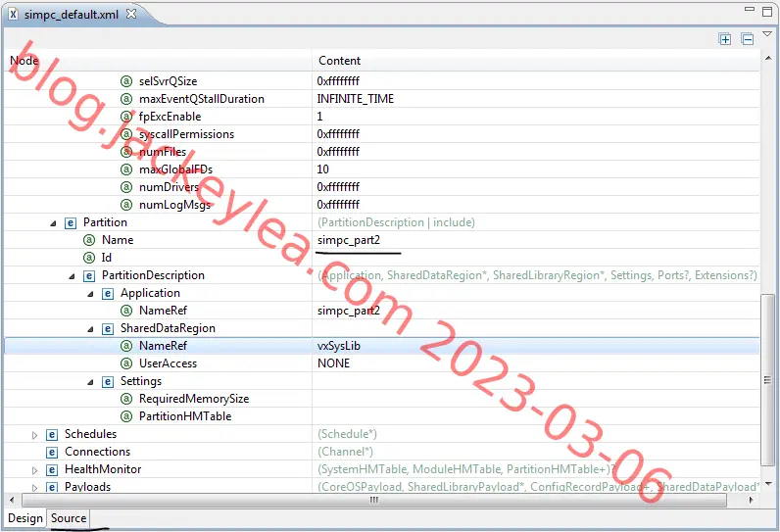Open the view menu triangle icon
The width and height of the screenshot is (780, 532).
(767, 34)
